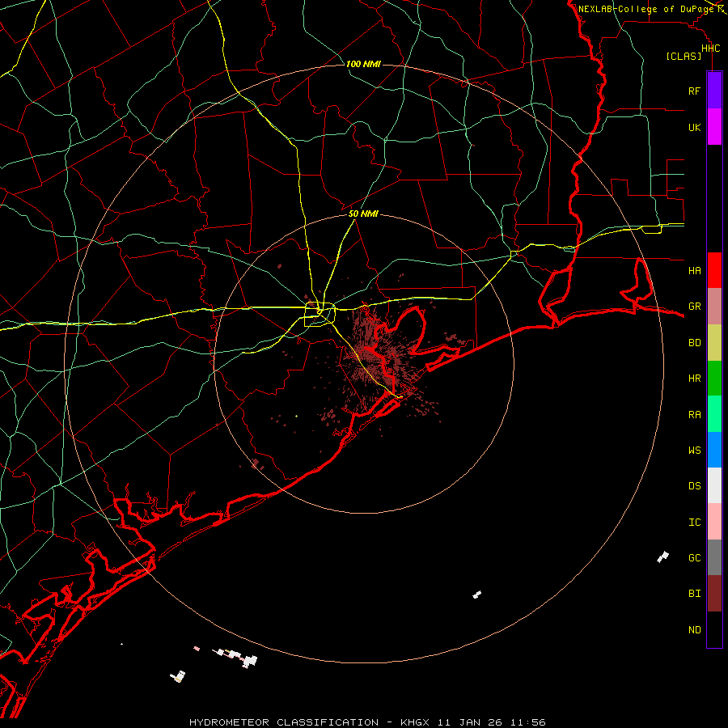Click the 50 NMI range ring label

pos(363,214)
